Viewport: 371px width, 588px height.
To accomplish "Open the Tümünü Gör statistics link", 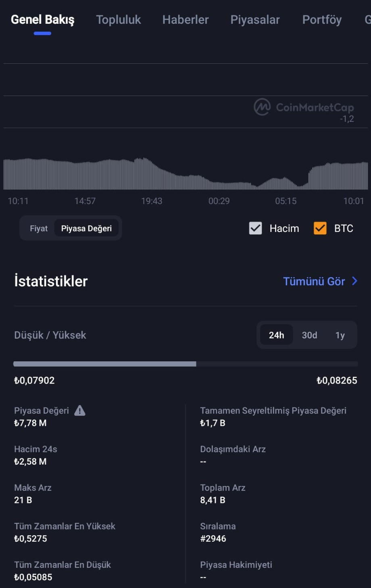I will (x=314, y=281).
